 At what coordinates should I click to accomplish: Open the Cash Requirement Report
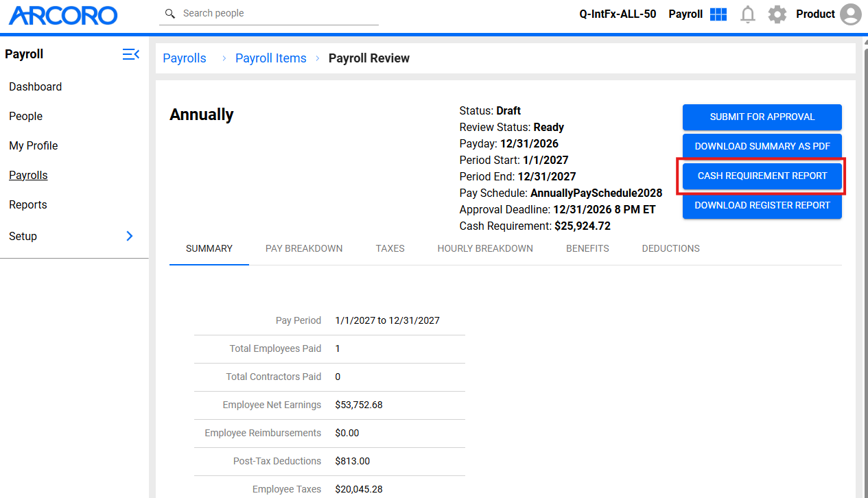tap(762, 176)
